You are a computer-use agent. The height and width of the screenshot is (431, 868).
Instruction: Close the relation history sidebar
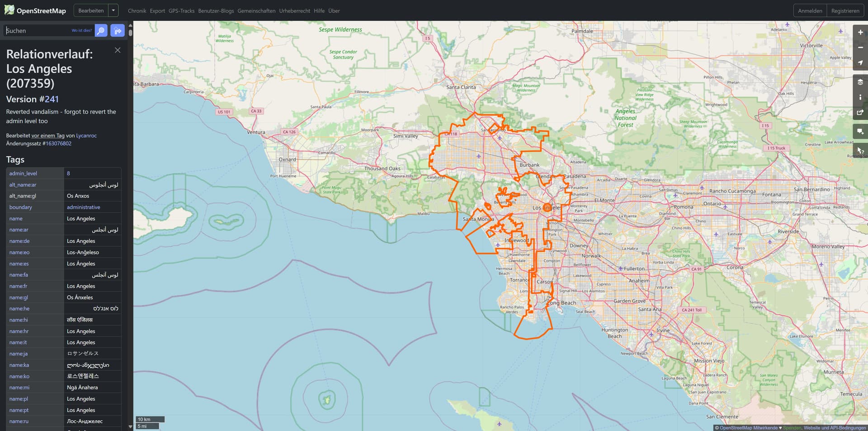click(x=118, y=50)
